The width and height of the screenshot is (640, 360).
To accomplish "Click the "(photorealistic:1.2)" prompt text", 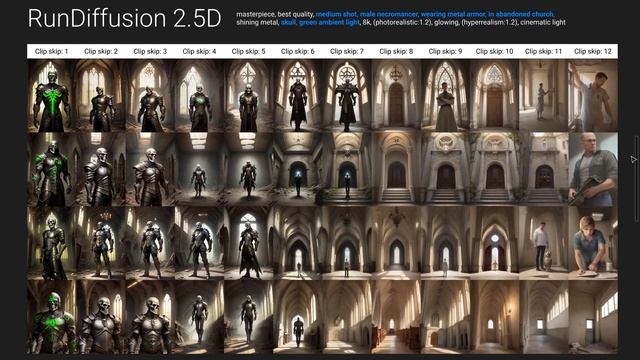I will tap(402, 22).
